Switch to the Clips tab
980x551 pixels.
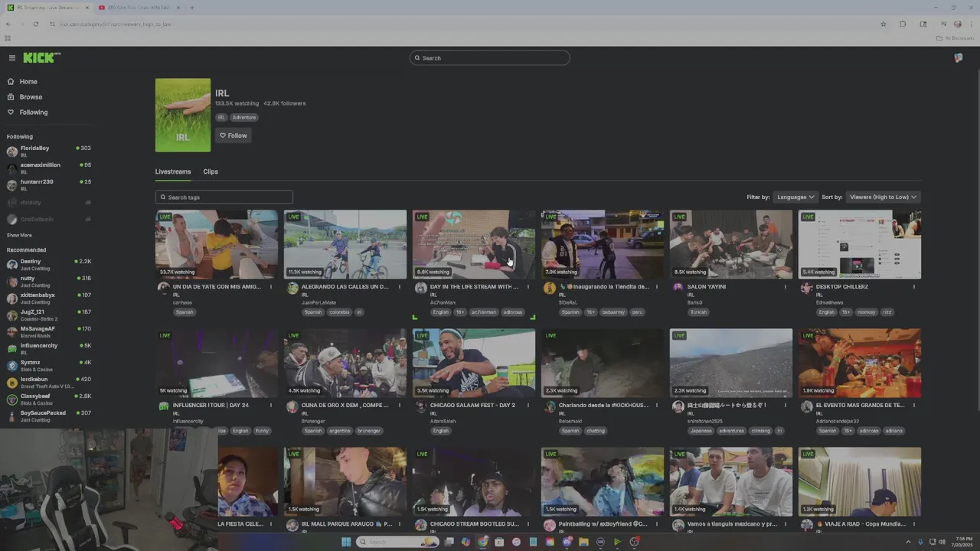pos(211,171)
